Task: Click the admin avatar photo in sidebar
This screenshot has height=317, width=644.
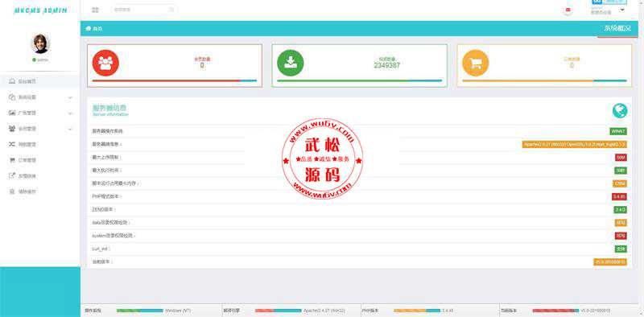Action: (41, 44)
